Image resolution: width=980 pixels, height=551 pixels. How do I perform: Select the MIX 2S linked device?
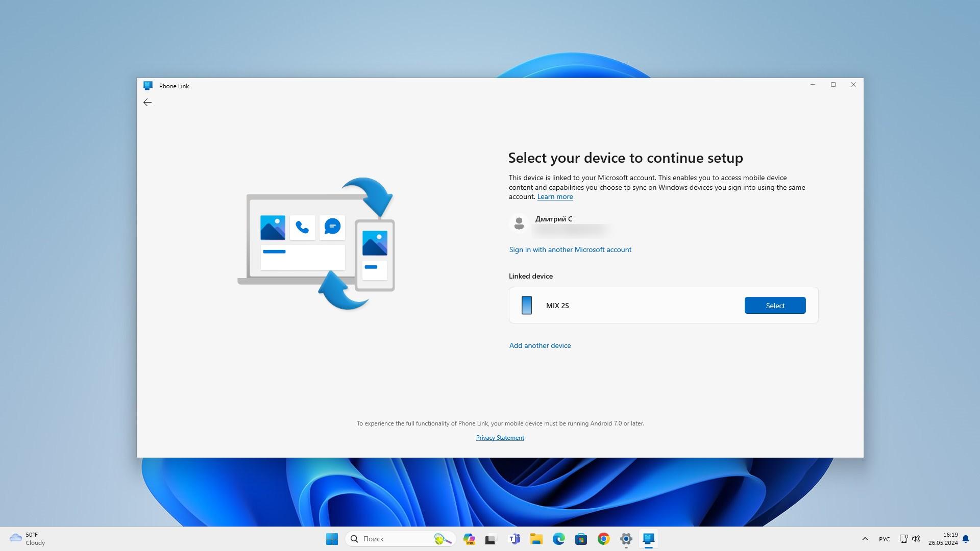click(x=775, y=306)
